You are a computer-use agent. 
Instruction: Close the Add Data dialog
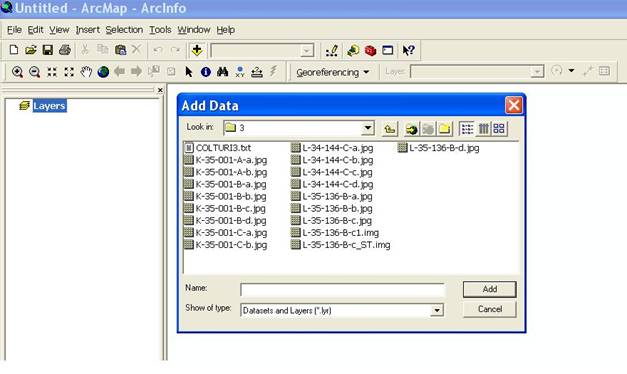[513, 106]
